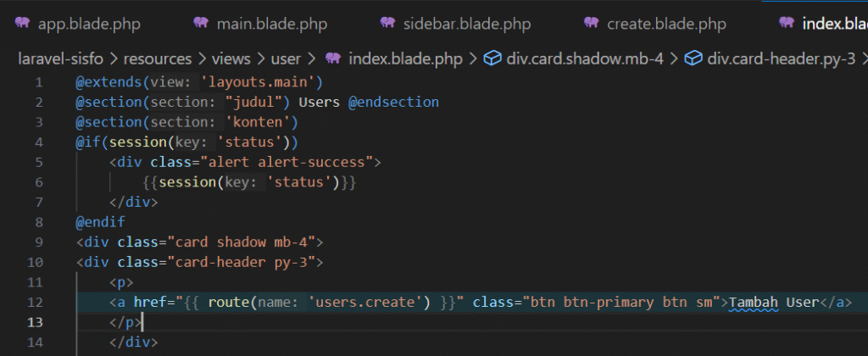Viewport: 868px width, 356px height.
Task: Click the breadcrumb index.blade.php file icon
Action: pyautogui.click(x=333, y=58)
